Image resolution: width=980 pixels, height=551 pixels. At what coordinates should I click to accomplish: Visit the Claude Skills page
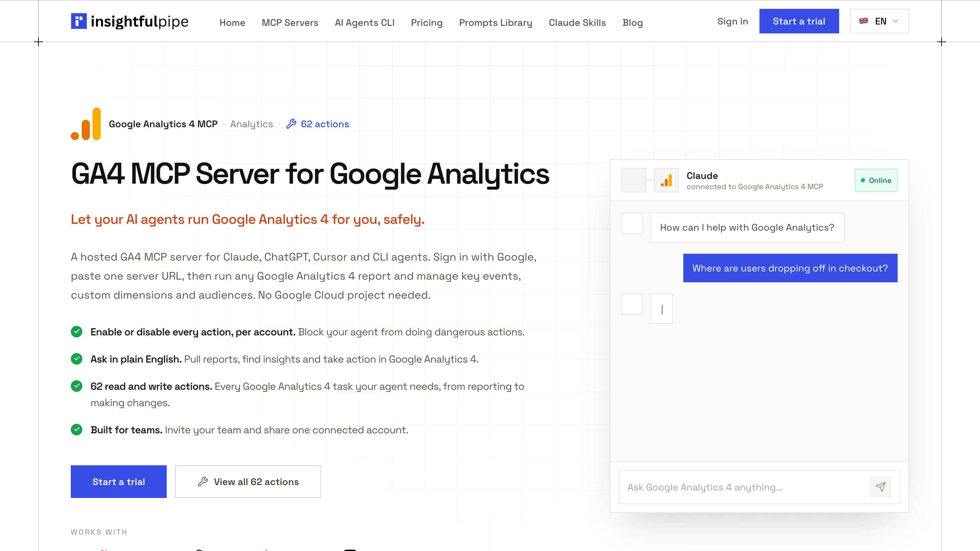pos(577,23)
